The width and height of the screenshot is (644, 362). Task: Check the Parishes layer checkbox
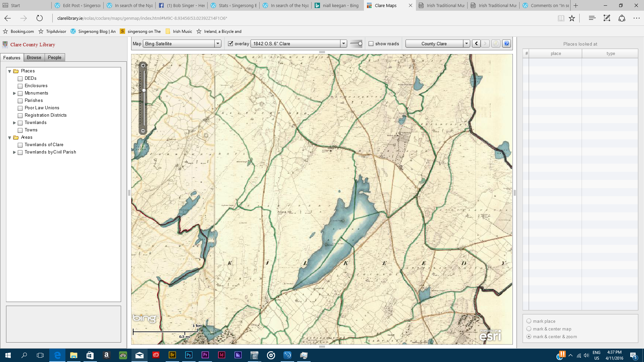20,101
